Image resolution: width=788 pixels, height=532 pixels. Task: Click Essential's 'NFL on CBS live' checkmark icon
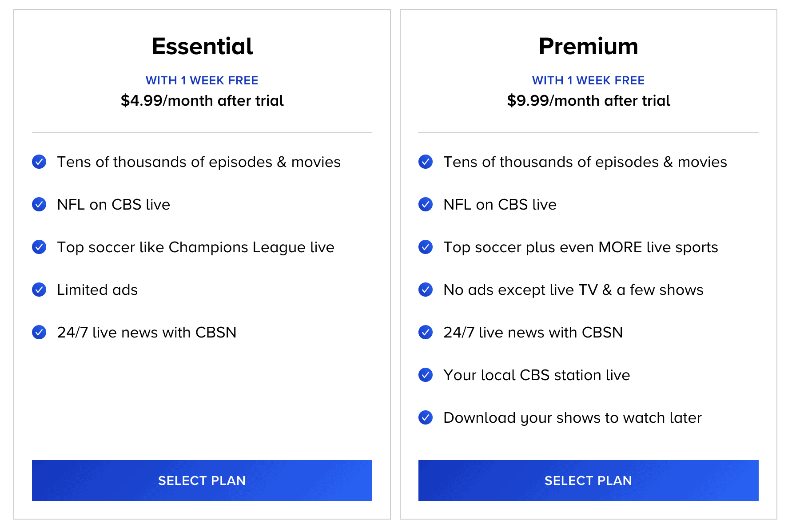point(39,204)
